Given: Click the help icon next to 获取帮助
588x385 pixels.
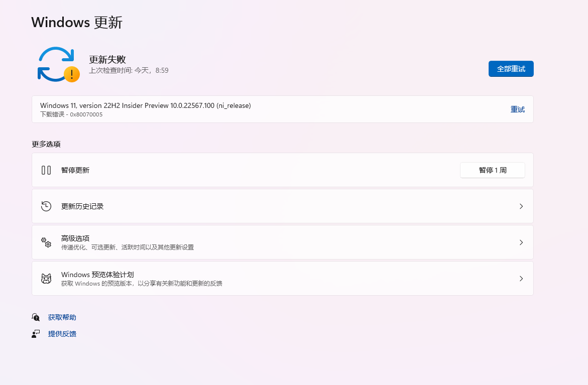Looking at the screenshot, I should coord(36,318).
